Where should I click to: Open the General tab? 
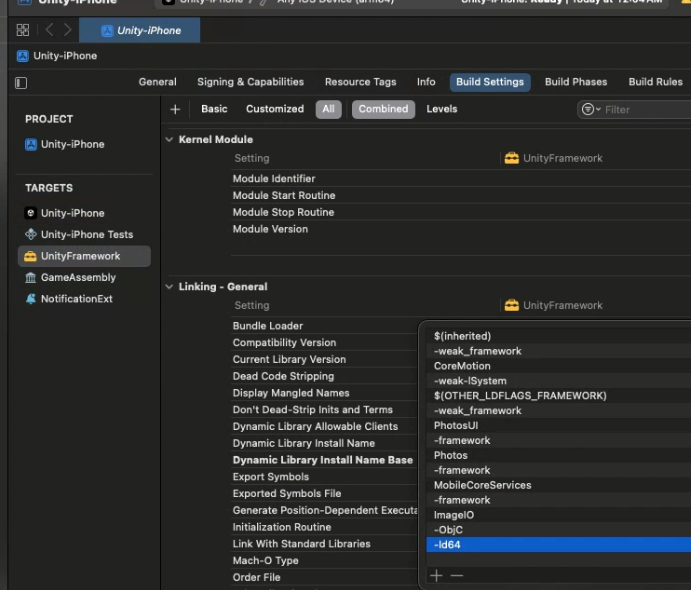157,82
